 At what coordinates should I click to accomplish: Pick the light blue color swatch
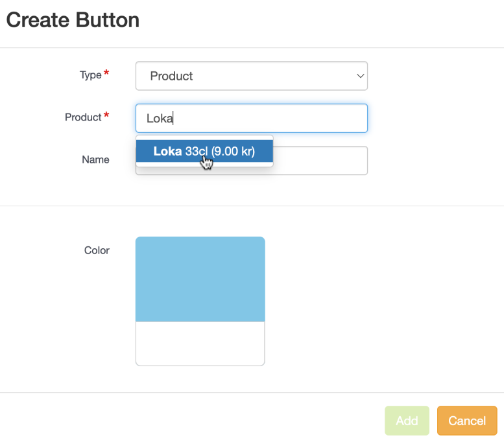200,279
